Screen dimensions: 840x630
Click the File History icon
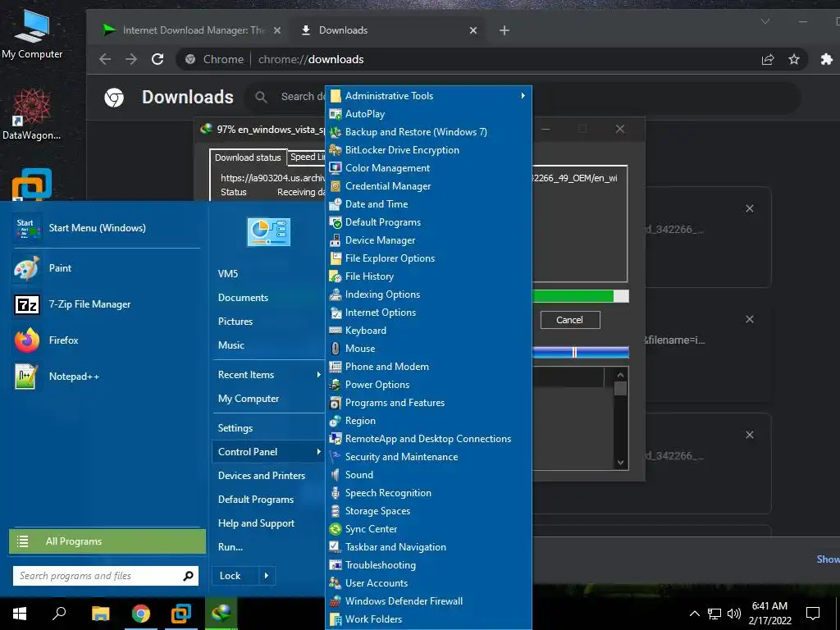[x=336, y=276]
